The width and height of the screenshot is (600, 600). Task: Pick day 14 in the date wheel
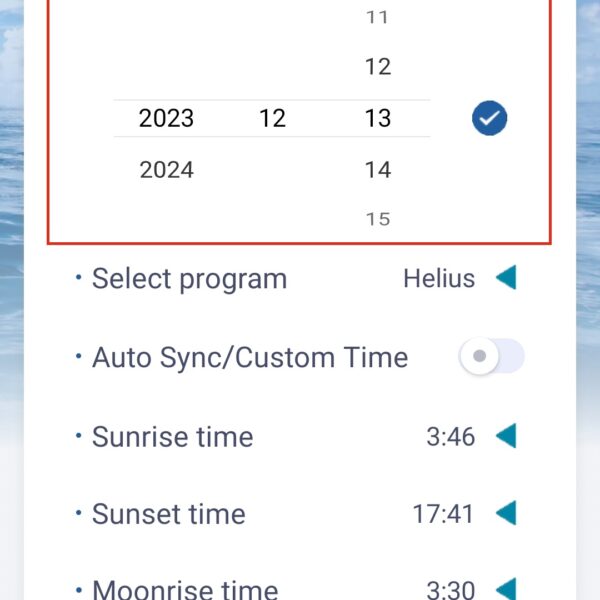click(x=378, y=170)
